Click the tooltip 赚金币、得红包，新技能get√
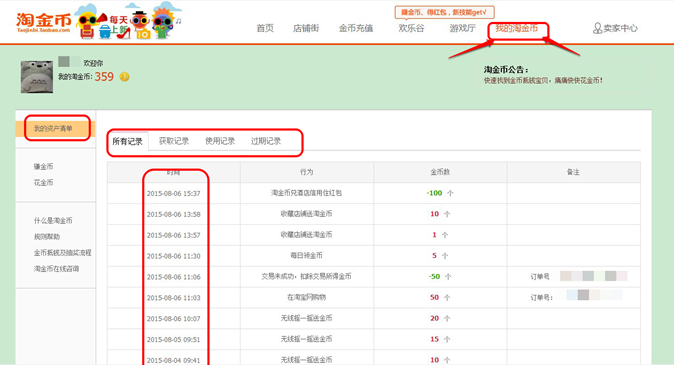 click(x=444, y=12)
